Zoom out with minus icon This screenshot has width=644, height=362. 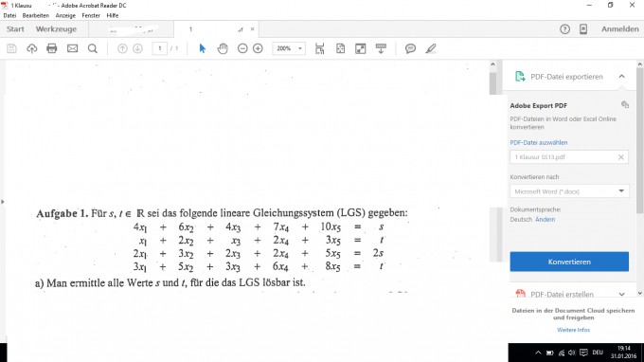pos(242,48)
